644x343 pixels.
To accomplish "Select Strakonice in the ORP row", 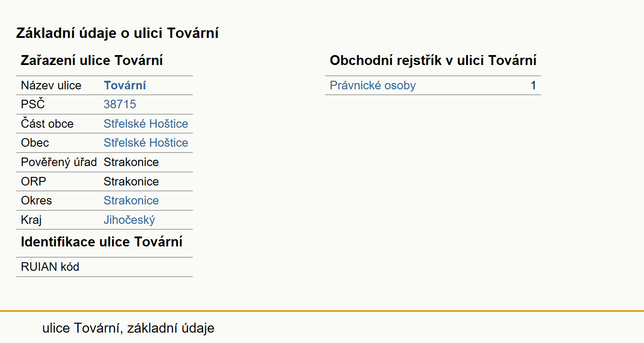I will tap(131, 181).
